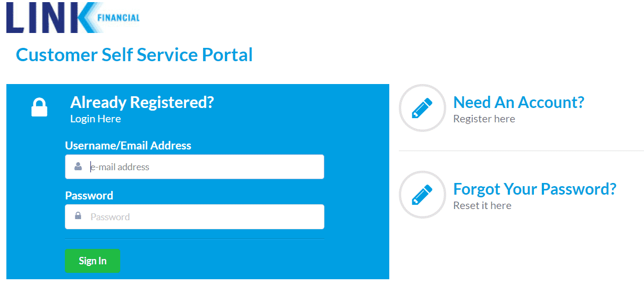Click the user icon in the email field
The height and width of the screenshot is (292, 644).
point(78,166)
